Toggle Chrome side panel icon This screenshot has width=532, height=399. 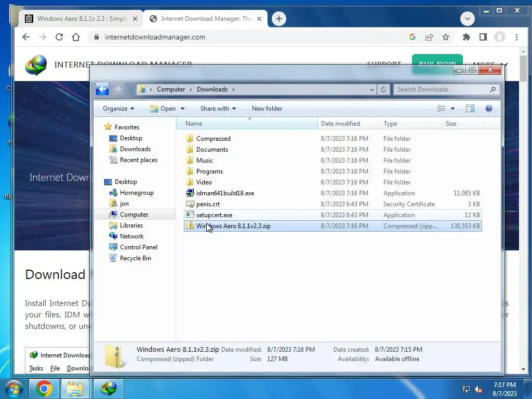(x=483, y=37)
